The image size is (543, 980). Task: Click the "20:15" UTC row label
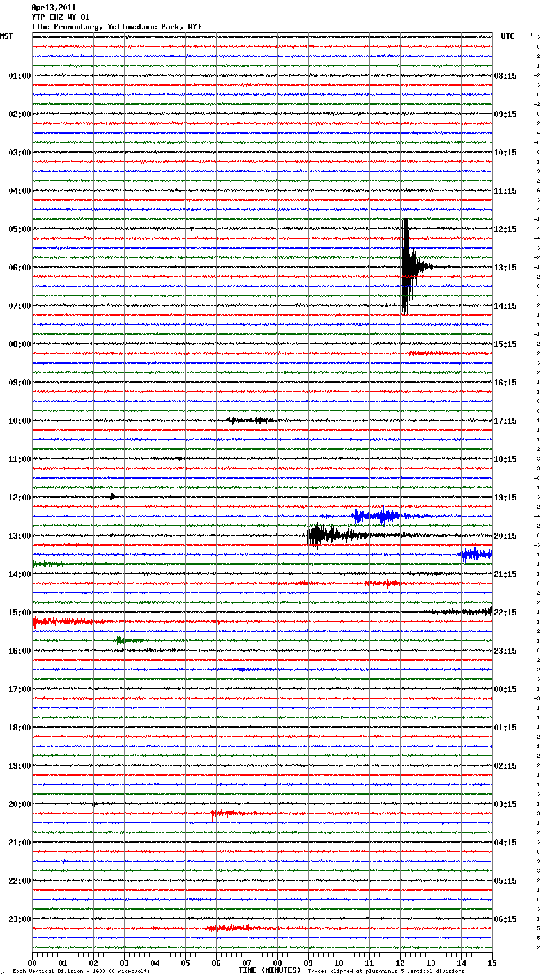tap(505, 536)
